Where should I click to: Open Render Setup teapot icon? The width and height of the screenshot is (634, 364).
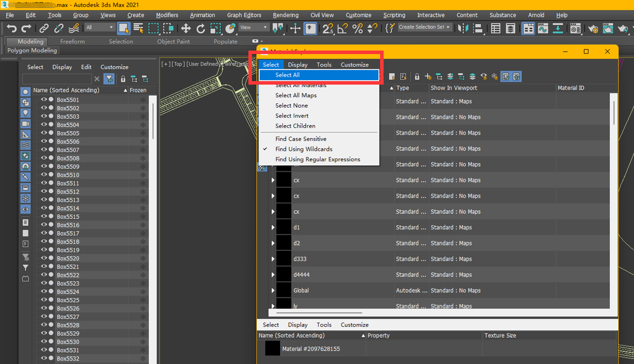coord(593,28)
